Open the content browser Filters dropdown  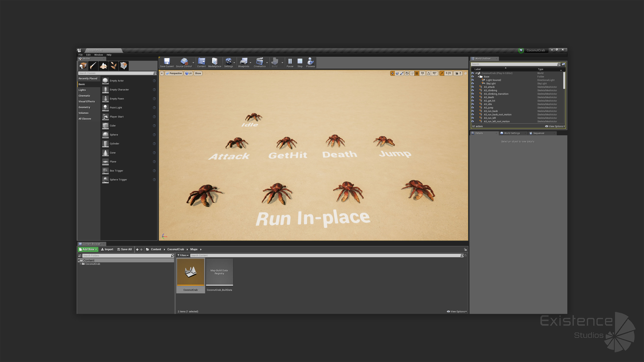click(x=183, y=255)
